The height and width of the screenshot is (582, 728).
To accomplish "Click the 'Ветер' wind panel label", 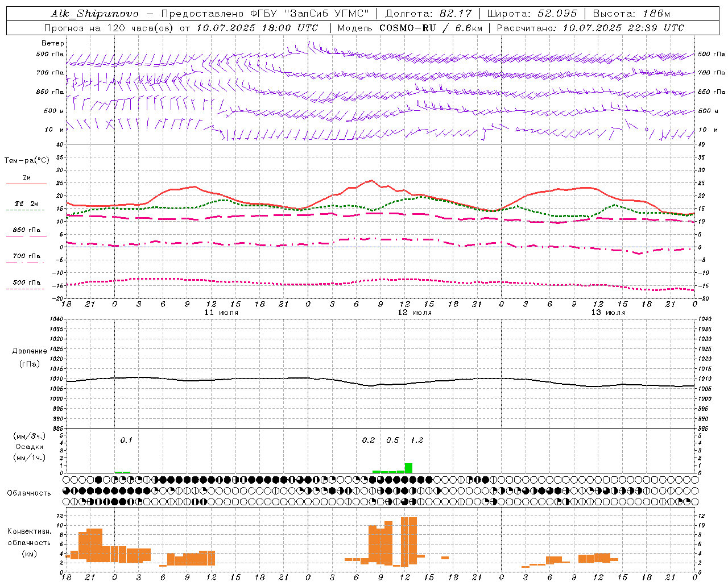I will [x=53, y=43].
